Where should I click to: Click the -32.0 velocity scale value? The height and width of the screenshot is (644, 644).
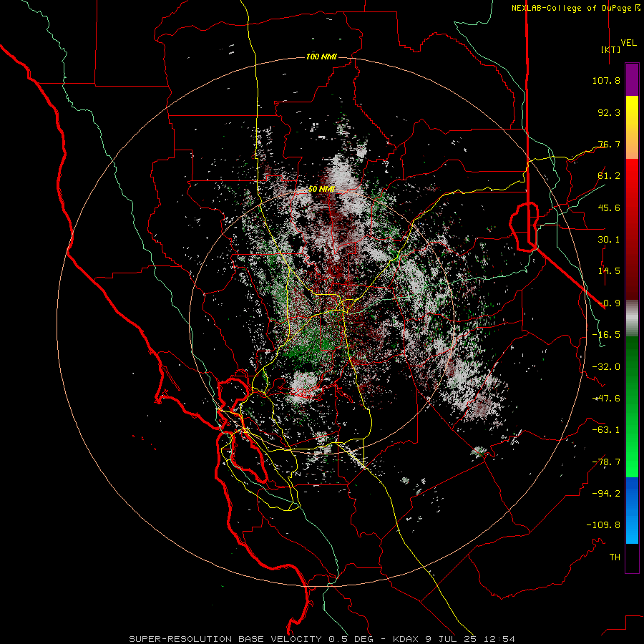click(x=606, y=367)
